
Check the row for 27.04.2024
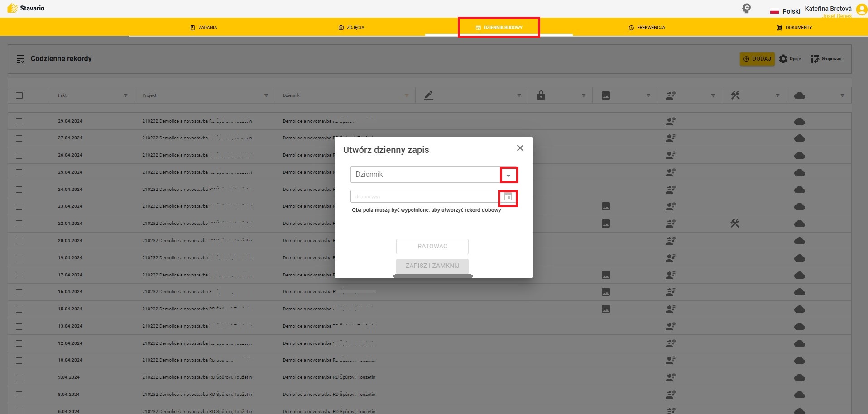pos(19,138)
